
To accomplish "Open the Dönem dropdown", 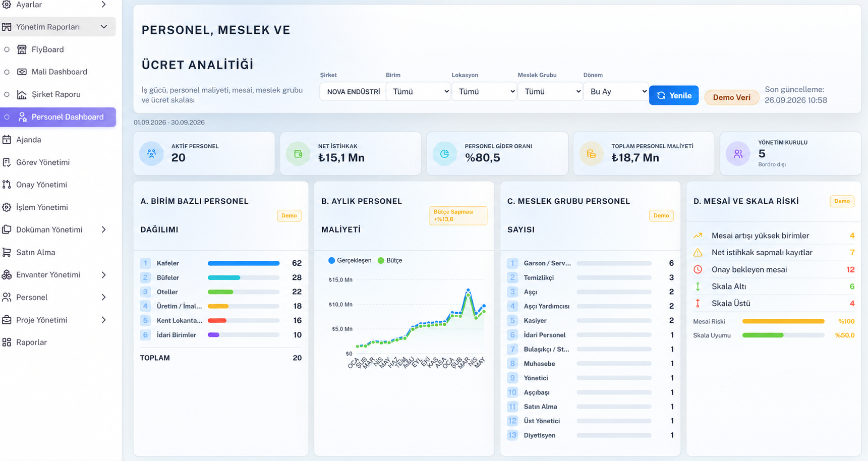I will tap(616, 91).
